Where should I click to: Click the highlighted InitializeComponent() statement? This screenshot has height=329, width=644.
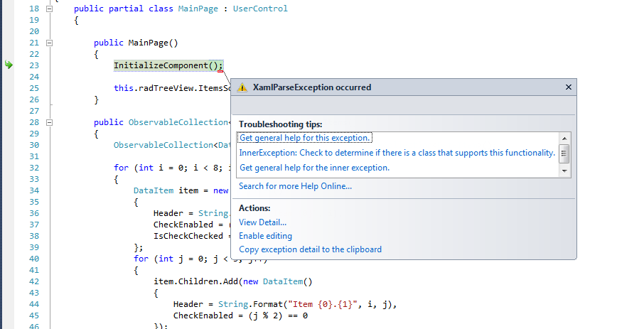click(x=168, y=65)
